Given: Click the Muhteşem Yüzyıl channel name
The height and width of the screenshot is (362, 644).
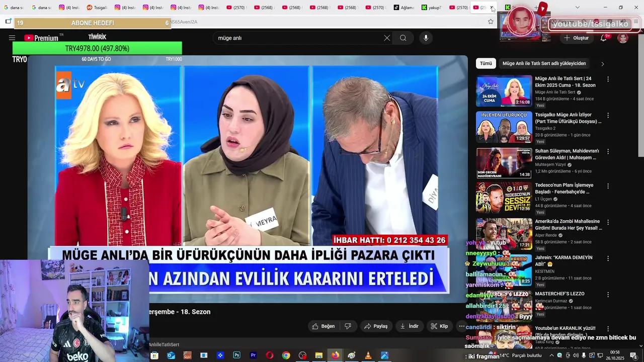Looking at the screenshot, I should [550, 164].
